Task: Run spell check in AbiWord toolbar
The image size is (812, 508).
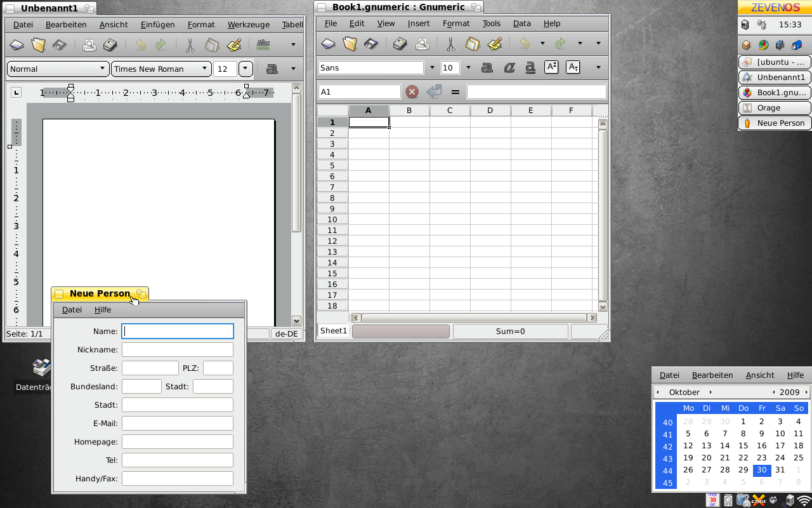Action: click(x=263, y=45)
